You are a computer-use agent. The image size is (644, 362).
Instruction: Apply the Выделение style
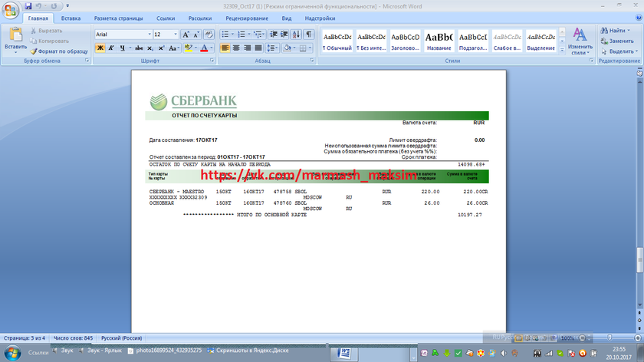541,41
